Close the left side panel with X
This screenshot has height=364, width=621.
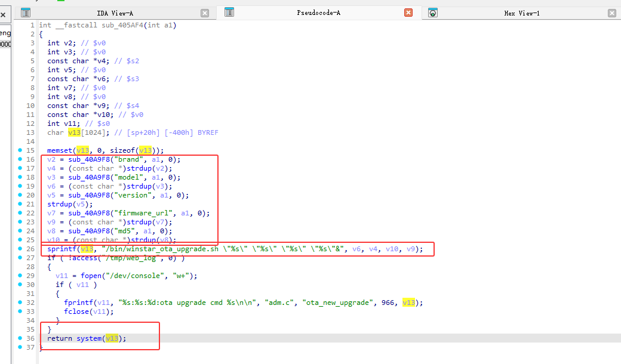tap(3, 13)
